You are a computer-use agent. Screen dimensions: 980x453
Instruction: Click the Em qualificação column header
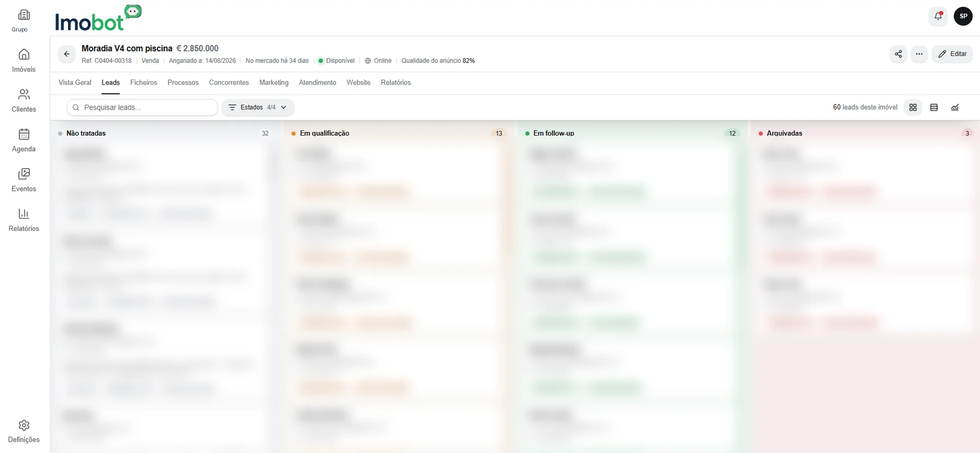tap(324, 133)
